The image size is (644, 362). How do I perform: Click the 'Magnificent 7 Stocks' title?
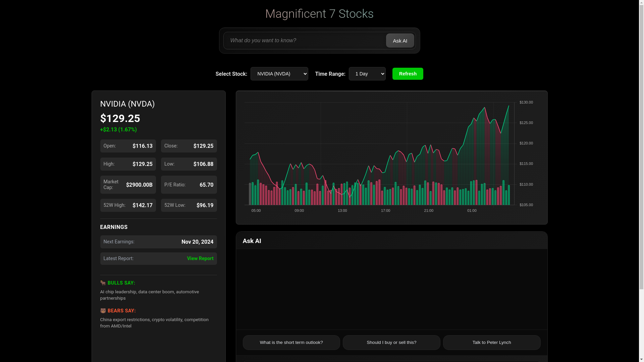pos(319,14)
